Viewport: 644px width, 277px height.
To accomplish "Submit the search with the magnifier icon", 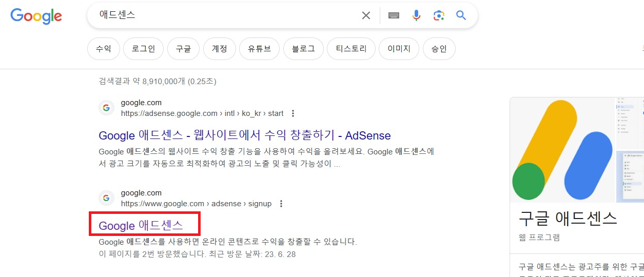I will pos(461,15).
